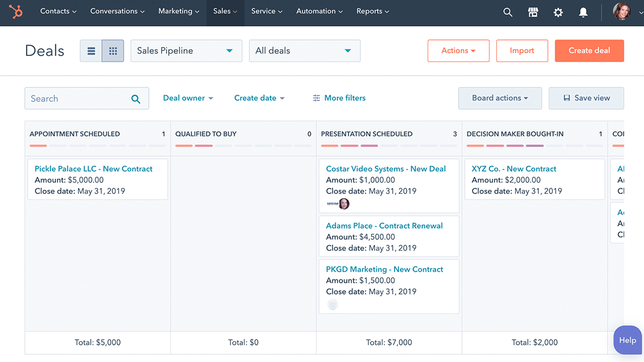644x362 pixels.
Task: Switch to list view icon
Action: tap(91, 51)
